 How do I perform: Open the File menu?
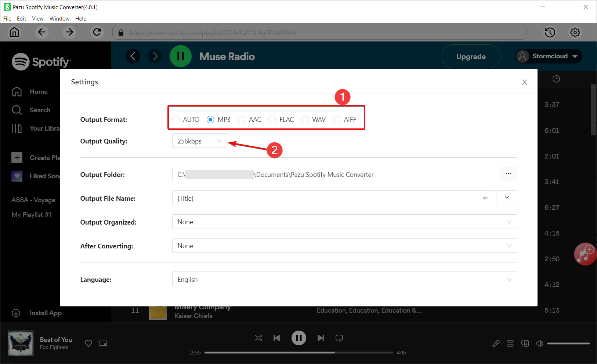7,19
